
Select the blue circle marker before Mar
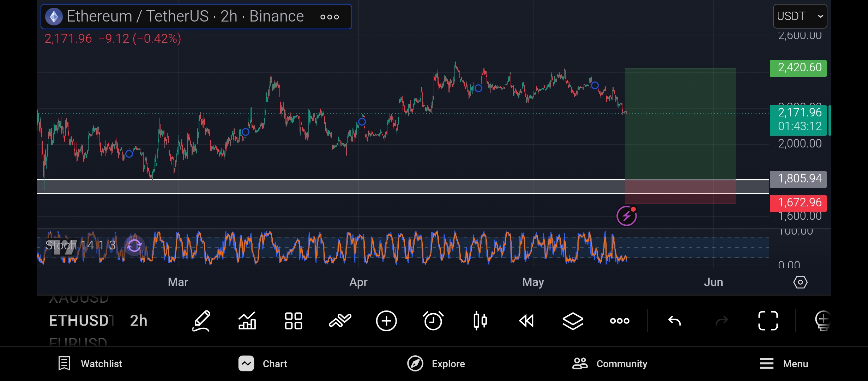coord(129,154)
